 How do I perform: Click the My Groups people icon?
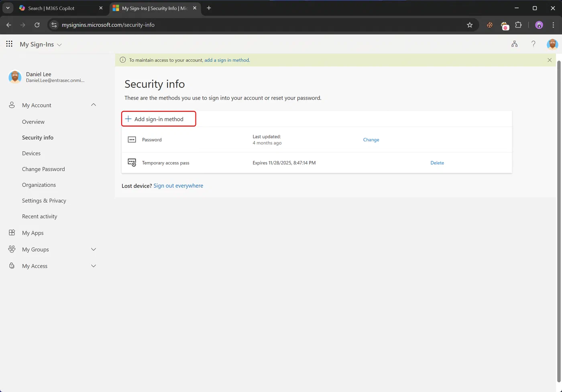(x=12, y=249)
